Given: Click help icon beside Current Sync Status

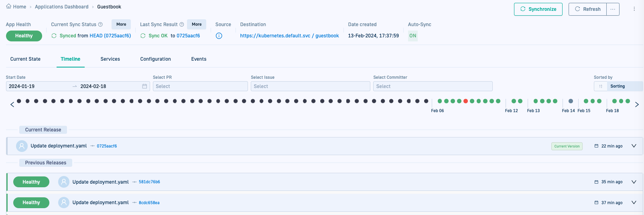Looking at the screenshot, I should [100, 25].
